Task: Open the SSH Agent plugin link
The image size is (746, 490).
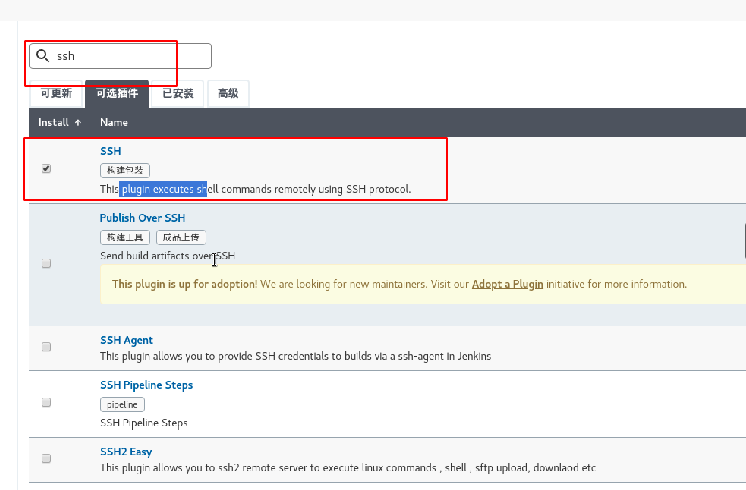Action: 127,340
